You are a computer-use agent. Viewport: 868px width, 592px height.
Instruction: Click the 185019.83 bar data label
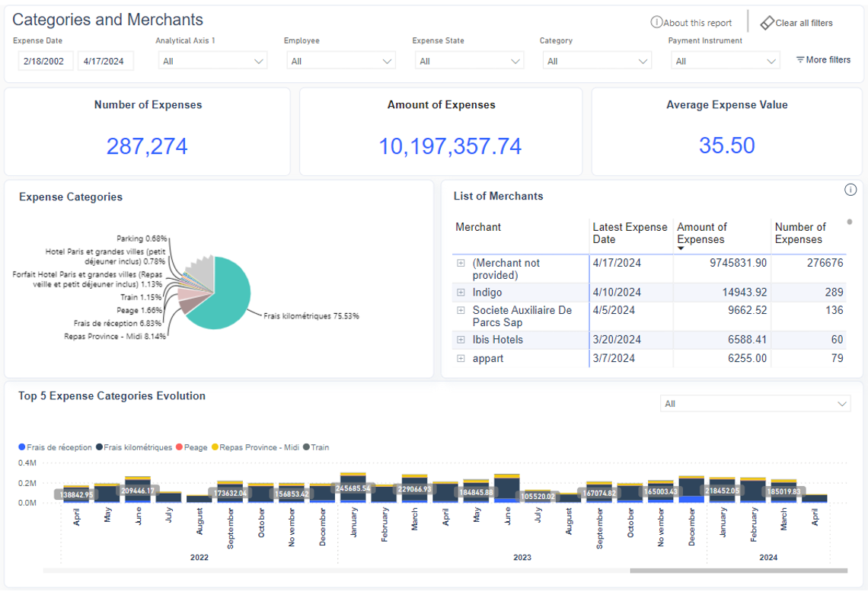pyautogui.click(x=783, y=491)
